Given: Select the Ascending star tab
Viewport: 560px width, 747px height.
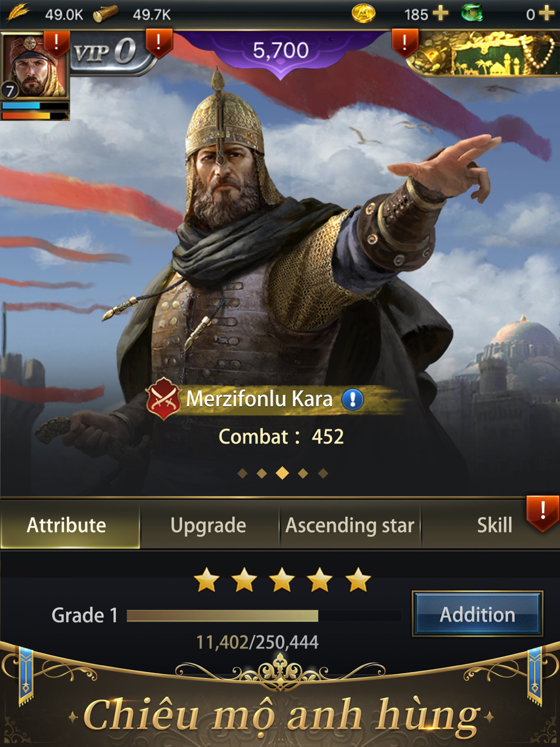Looking at the screenshot, I should click(350, 525).
